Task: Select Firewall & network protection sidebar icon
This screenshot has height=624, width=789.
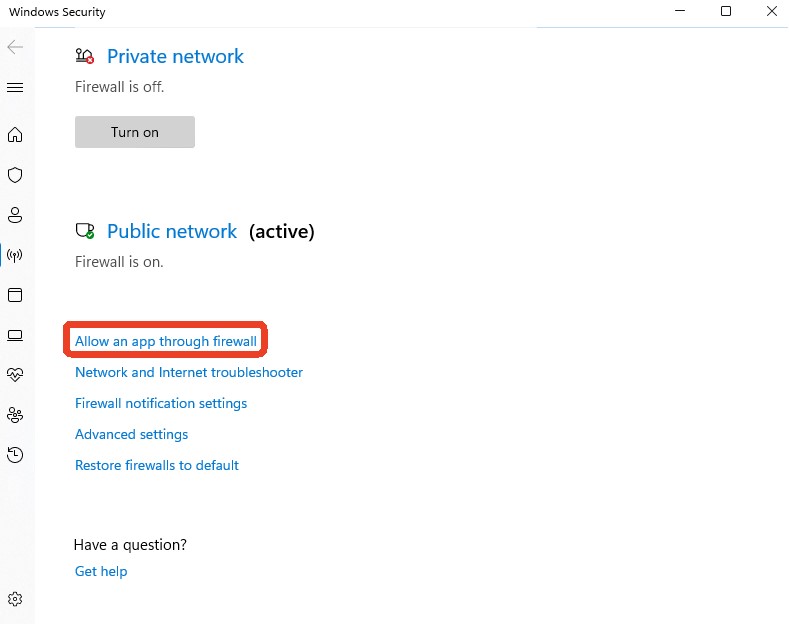Action: click(x=15, y=255)
